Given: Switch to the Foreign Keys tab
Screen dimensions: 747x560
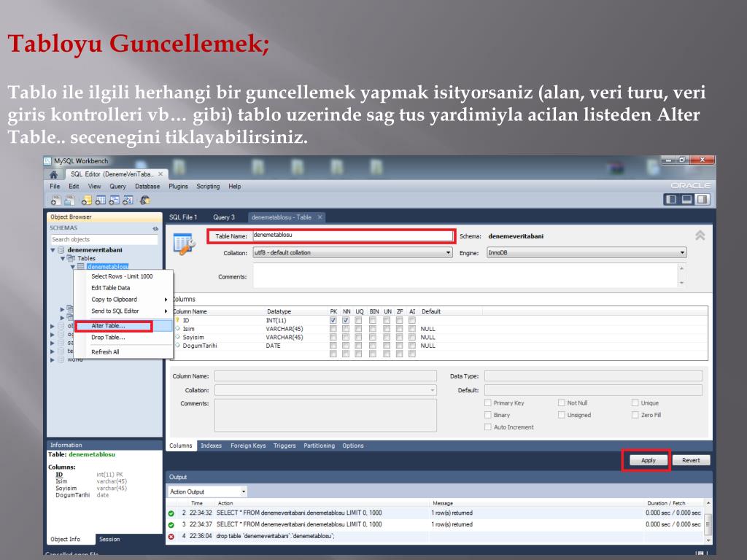Looking at the screenshot, I should pyautogui.click(x=248, y=446).
